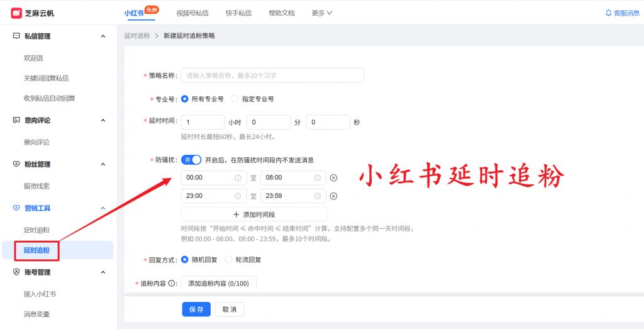Click the 秒 delay input field

pyautogui.click(x=328, y=123)
